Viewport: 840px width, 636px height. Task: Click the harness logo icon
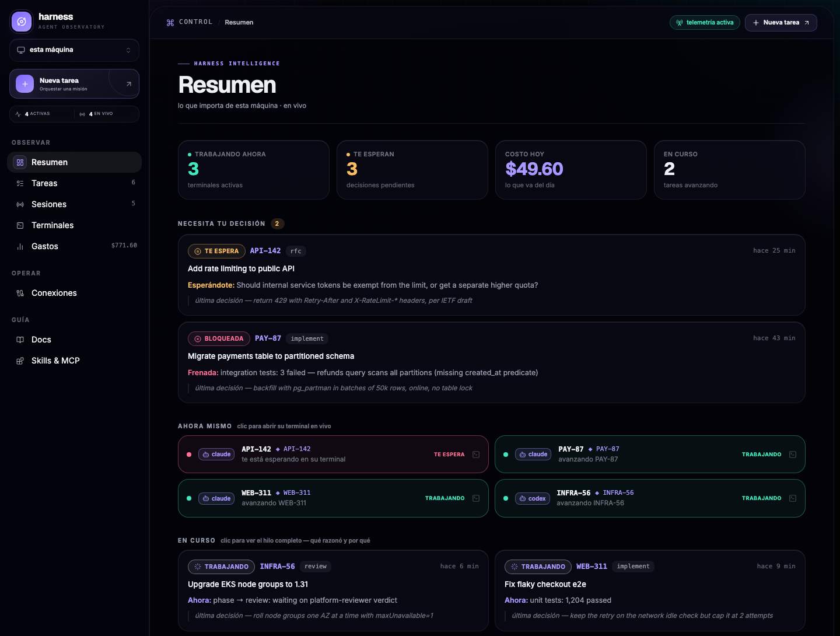tap(22, 22)
